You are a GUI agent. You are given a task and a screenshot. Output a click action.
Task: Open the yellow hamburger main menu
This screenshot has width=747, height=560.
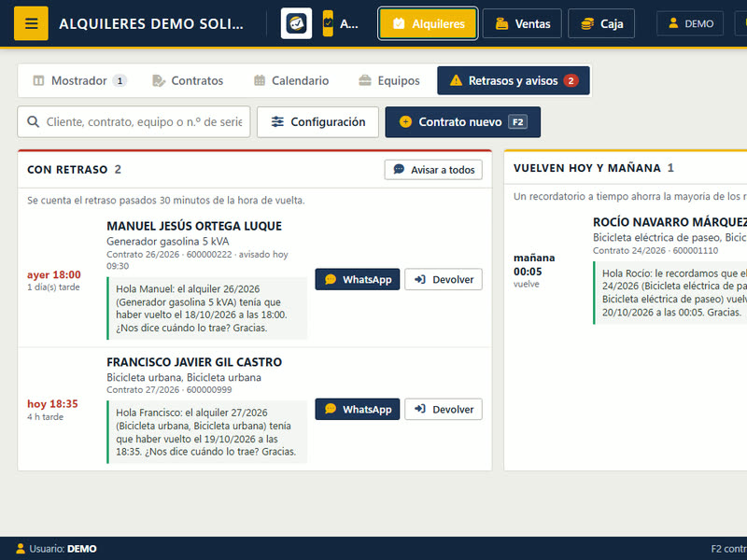[31, 23]
